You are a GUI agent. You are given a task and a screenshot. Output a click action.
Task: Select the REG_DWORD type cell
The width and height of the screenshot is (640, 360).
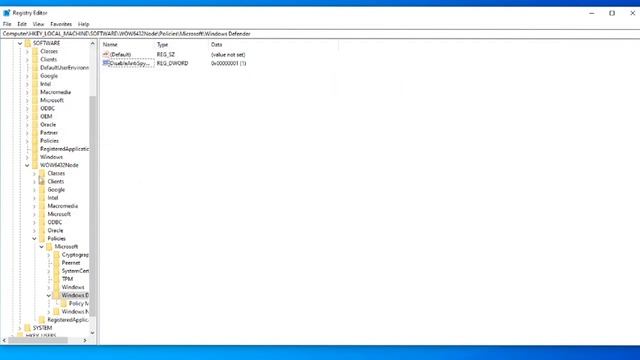173,63
